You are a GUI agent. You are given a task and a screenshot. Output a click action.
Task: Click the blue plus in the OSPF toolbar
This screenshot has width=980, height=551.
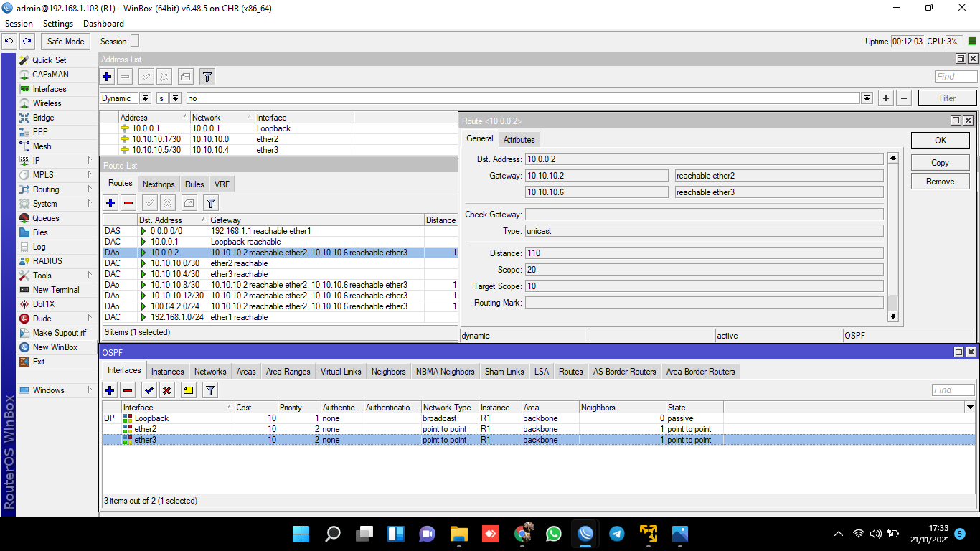[x=110, y=390]
